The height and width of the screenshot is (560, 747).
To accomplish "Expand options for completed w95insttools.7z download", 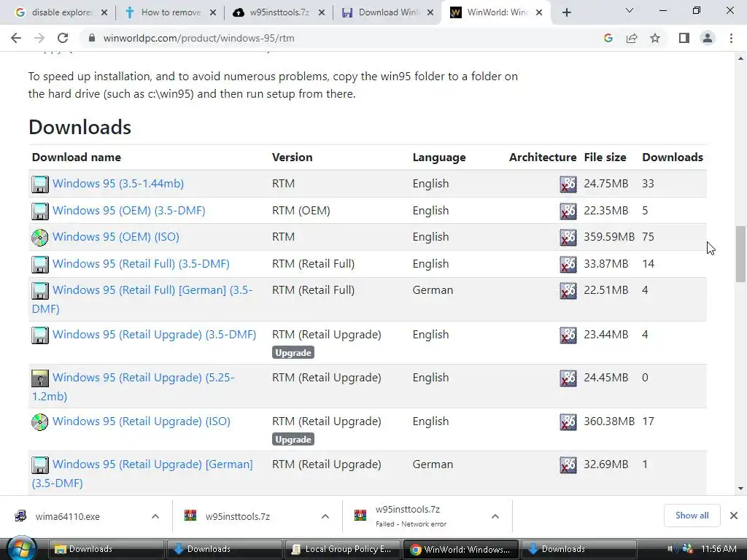I will click(325, 516).
